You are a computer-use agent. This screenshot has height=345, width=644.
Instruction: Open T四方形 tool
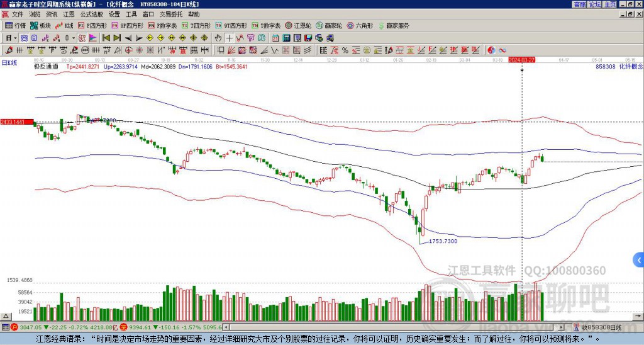(196, 25)
